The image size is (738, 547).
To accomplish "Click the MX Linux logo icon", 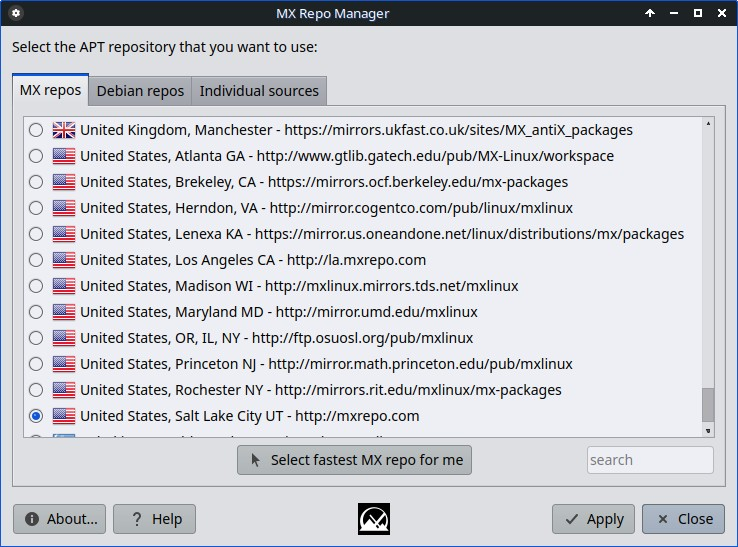I will (x=374, y=518).
